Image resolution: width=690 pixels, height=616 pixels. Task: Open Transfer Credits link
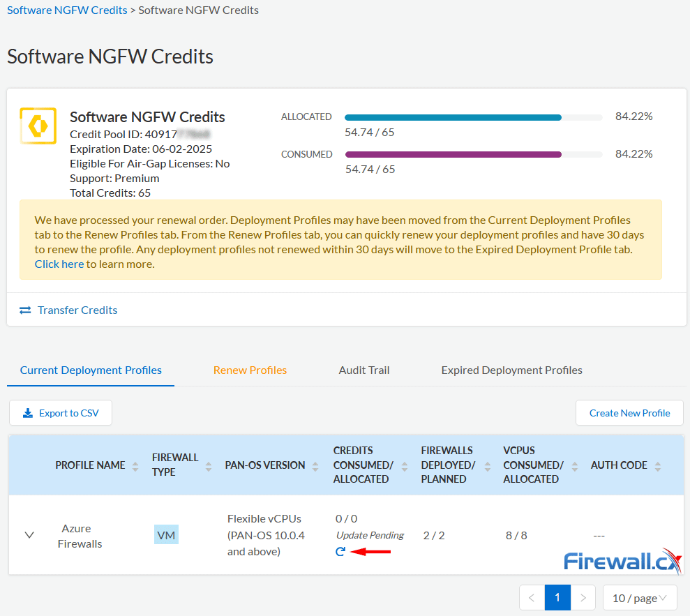[x=77, y=310]
